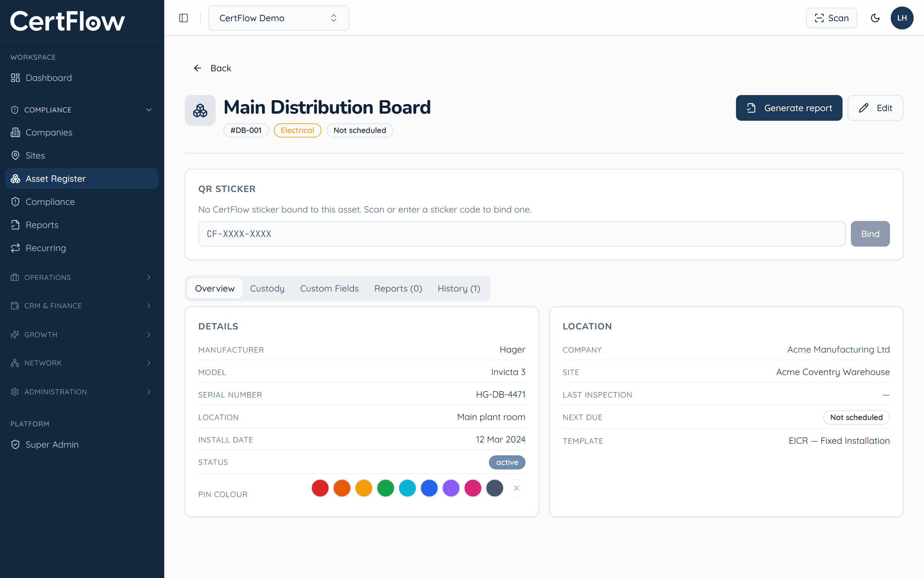Viewport: 924px width, 578px height.
Task: Open Reports in the sidebar
Action: pos(82,225)
